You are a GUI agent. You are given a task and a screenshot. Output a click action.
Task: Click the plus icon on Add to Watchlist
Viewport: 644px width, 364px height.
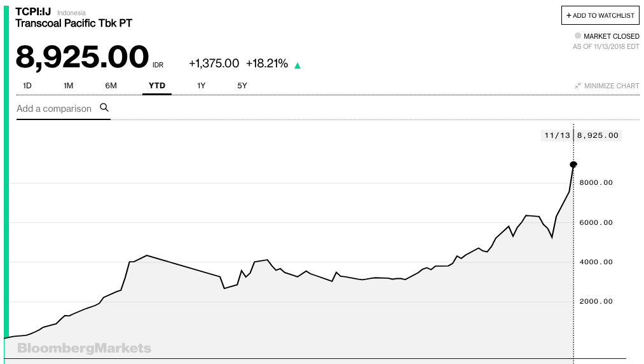click(x=569, y=15)
